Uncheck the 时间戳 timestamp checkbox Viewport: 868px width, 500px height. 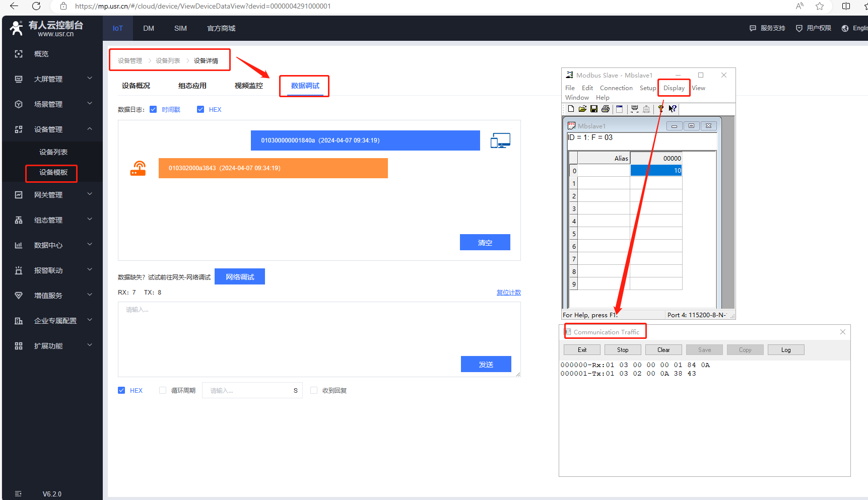tap(153, 109)
